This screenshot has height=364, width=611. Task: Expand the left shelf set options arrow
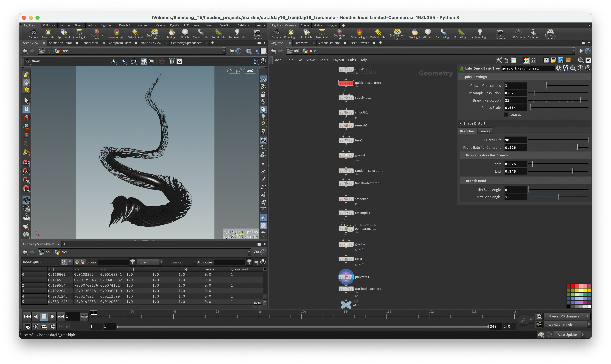click(264, 26)
